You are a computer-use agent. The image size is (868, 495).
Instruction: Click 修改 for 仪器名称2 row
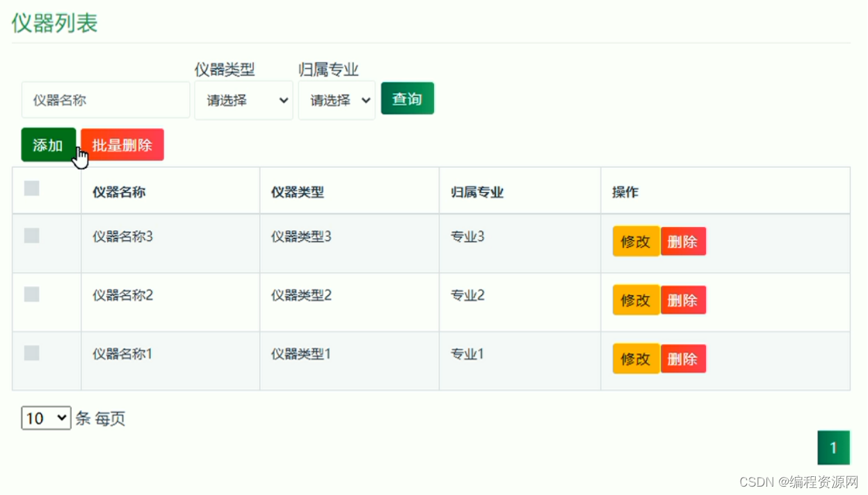click(x=636, y=300)
